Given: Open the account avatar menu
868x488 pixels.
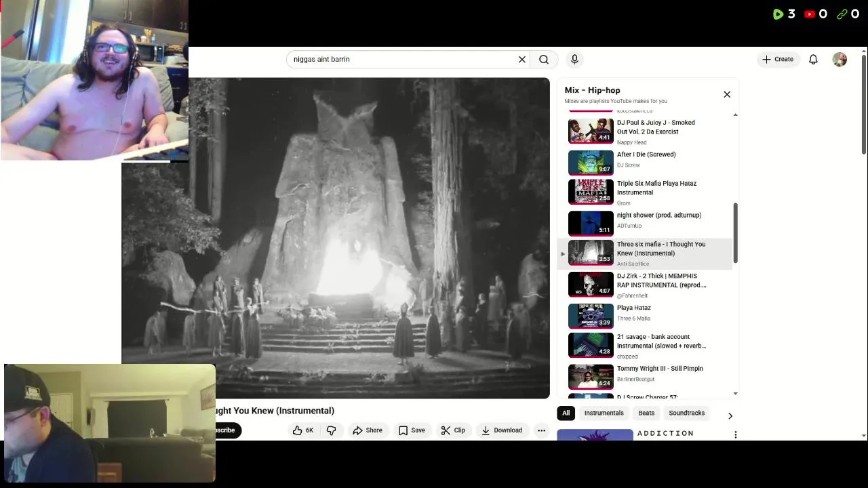Looking at the screenshot, I should pos(840,60).
